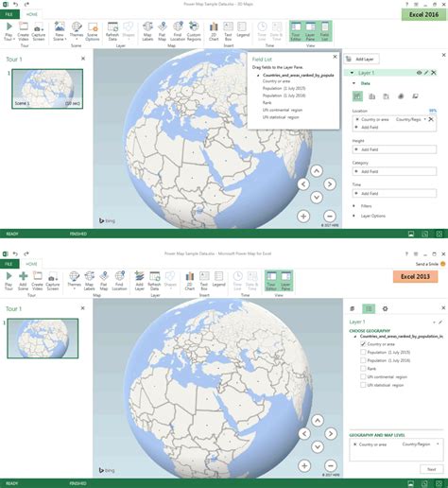Screen dimensions: 448x488
Task: Click 2D Chart in the Excel 2013 ribbon
Action: coord(190,281)
